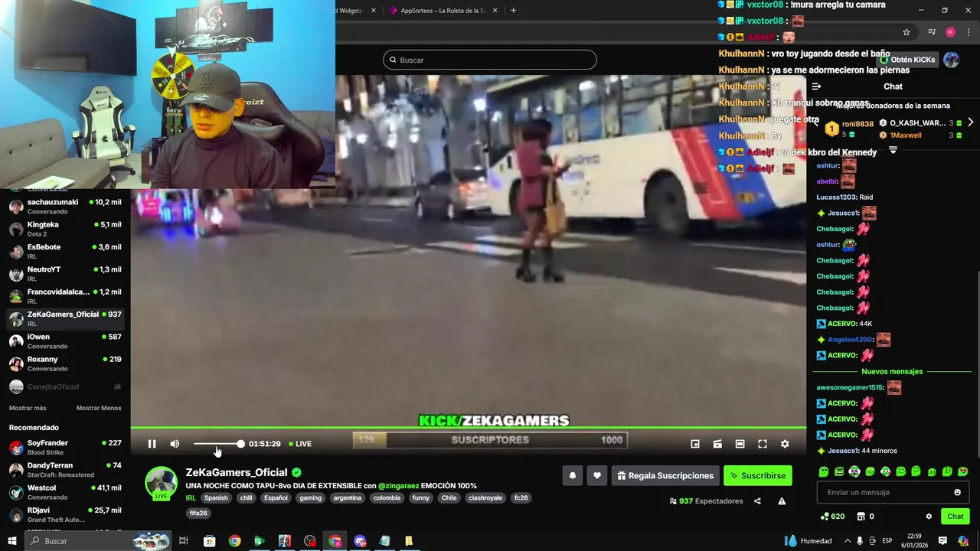This screenshot has height=551, width=980.
Task: Open SoyFrander recommended channel
Action: pos(65,447)
